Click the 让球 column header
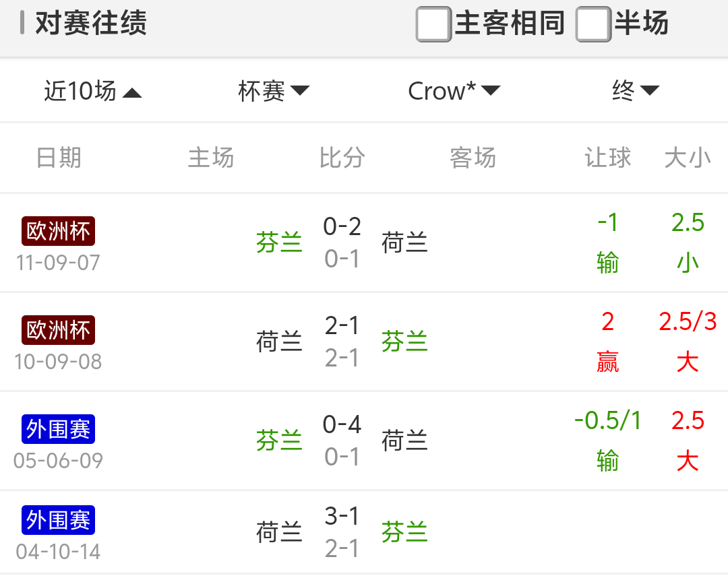 pos(607,158)
